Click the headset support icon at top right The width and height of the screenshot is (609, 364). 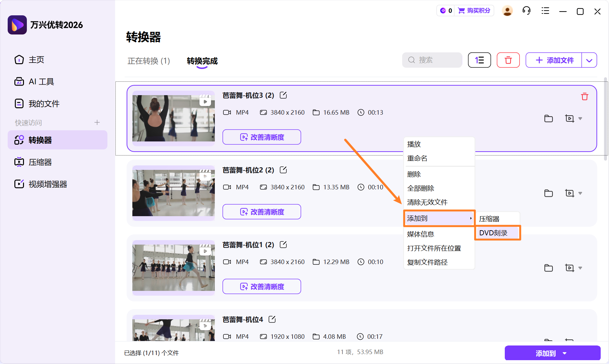point(526,11)
